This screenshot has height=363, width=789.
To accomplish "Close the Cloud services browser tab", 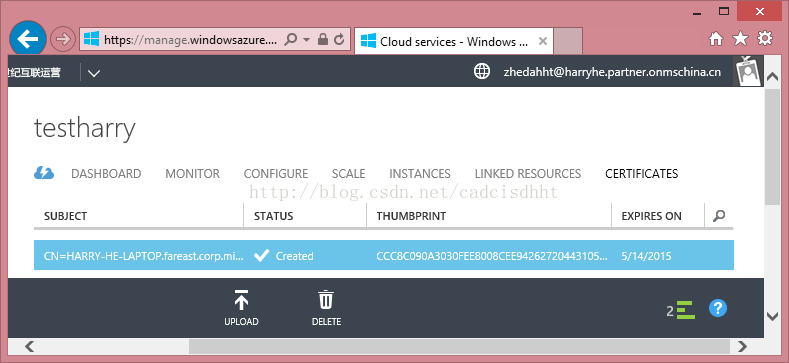I will [x=542, y=41].
